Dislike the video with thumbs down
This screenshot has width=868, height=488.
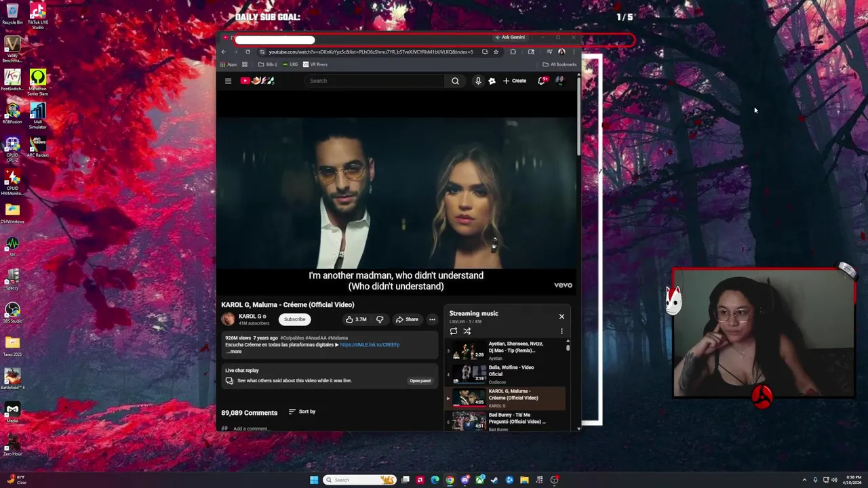click(x=380, y=319)
